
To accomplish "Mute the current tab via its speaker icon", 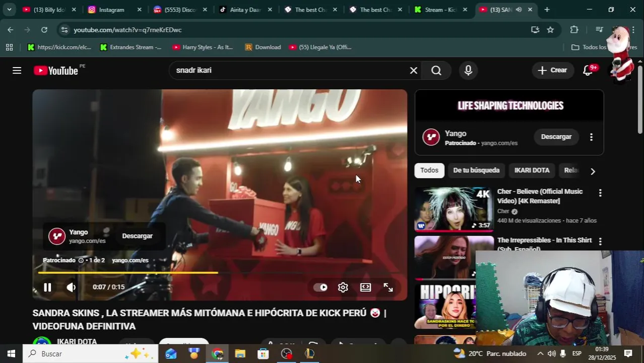I will pyautogui.click(x=519, y=10).
